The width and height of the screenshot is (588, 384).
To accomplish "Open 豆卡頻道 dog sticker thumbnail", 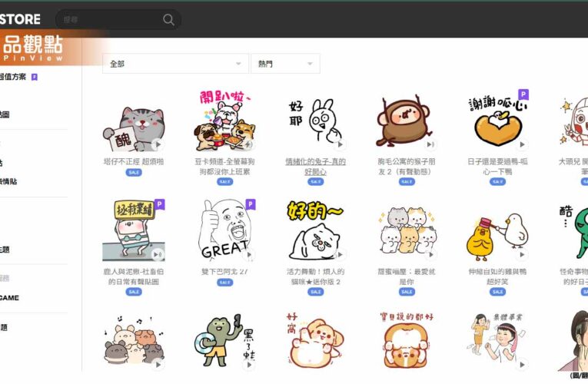I will point(224,121).
